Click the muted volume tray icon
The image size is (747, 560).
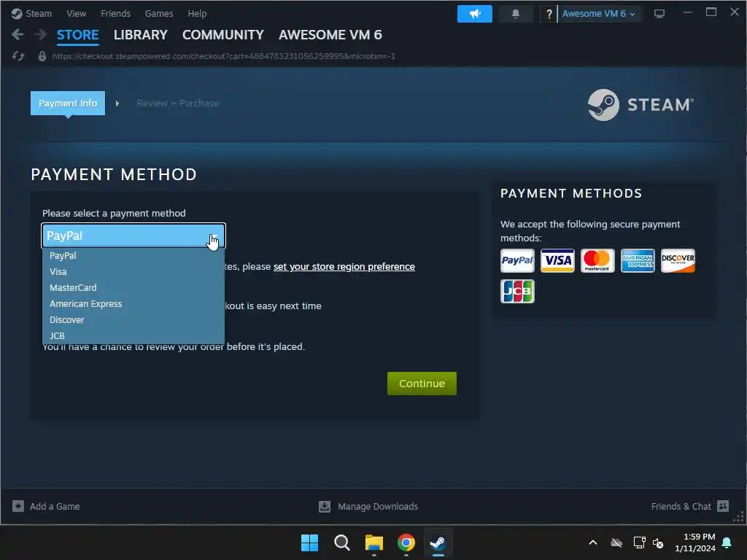tap(658, 542)
